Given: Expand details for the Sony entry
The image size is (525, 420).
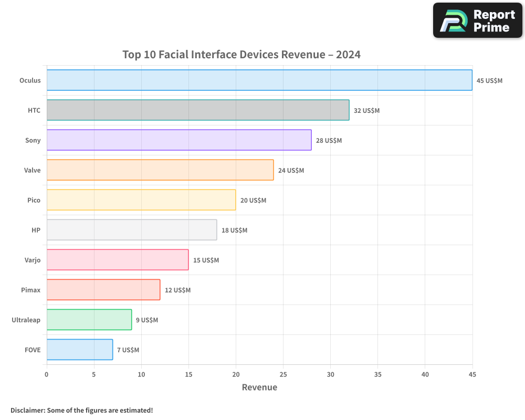Looking at the screenshot, I should [178, 140].
